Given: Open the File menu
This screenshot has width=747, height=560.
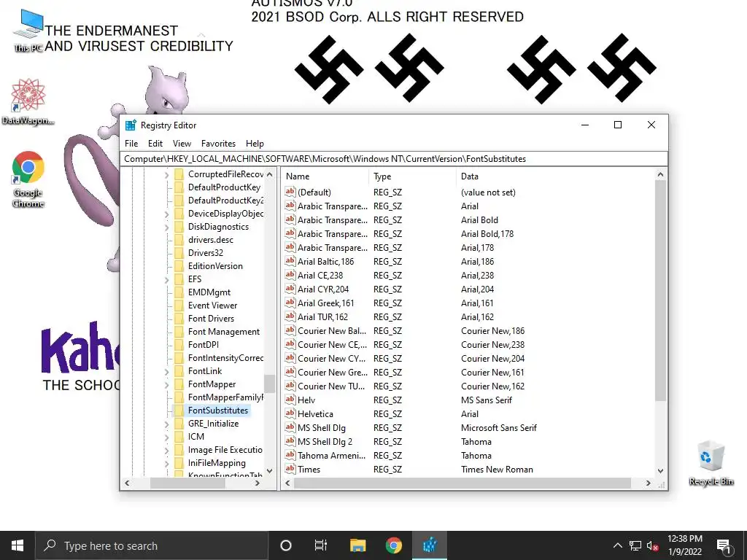Looking at the screenshot, I should click(x=131, y=144).
